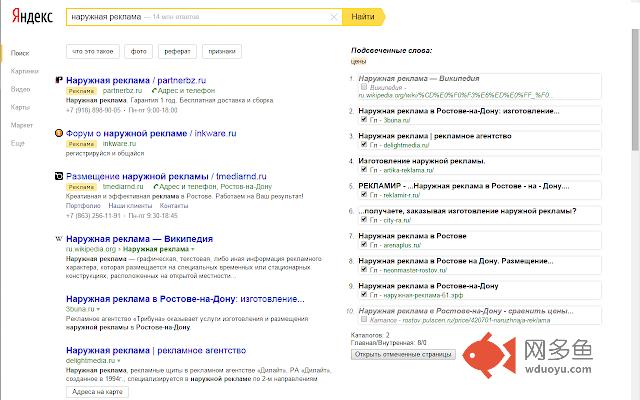Viewport: 640px width, 400px height.
Task: Click the tmediarnd.ru green URL
Action: tap(123, 187)
